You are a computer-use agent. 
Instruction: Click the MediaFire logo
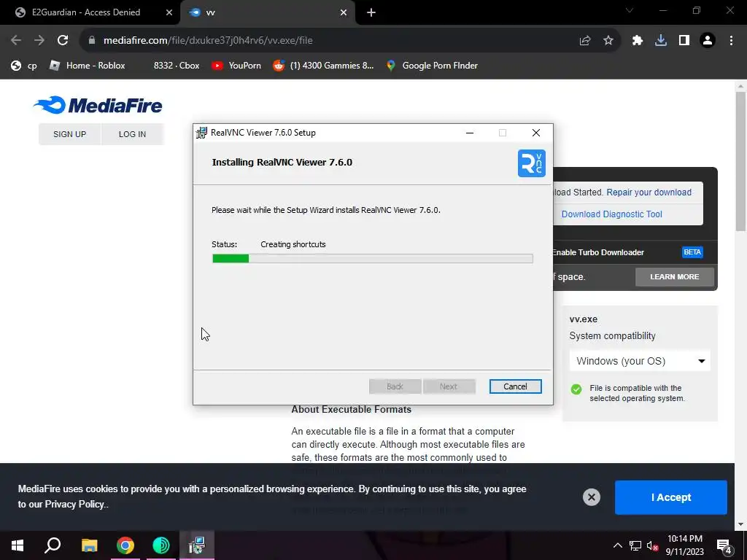tap(98, 105)
